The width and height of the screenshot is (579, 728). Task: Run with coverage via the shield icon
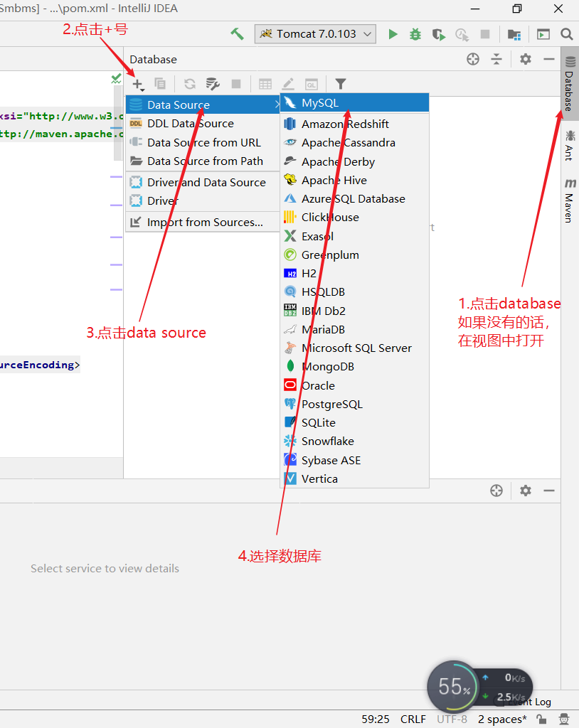click(438, 34)
